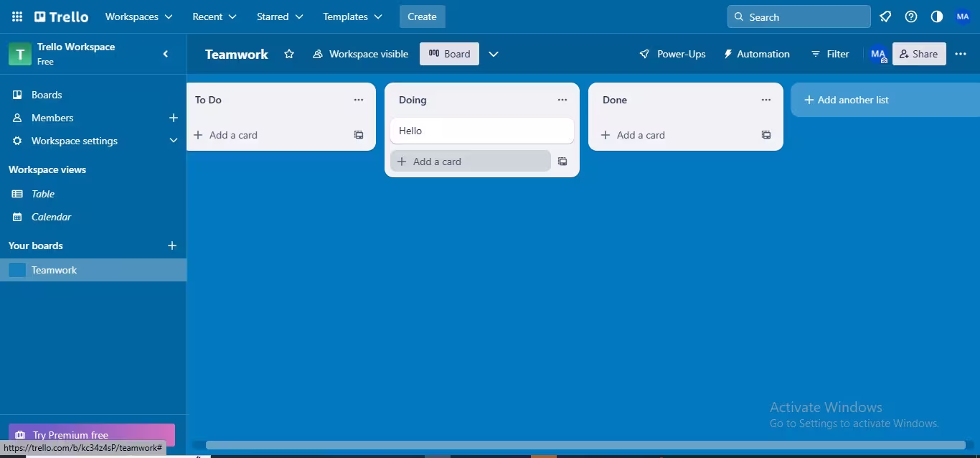Open Boards in sidebar
This screenshot has height=458, width=980.
click(x=93, y=95)
